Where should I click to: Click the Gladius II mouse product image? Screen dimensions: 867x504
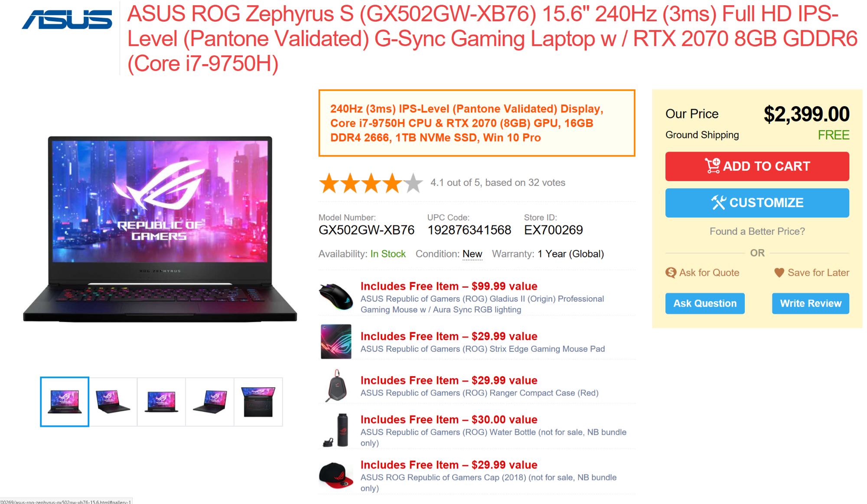click(x=336, y=297)
